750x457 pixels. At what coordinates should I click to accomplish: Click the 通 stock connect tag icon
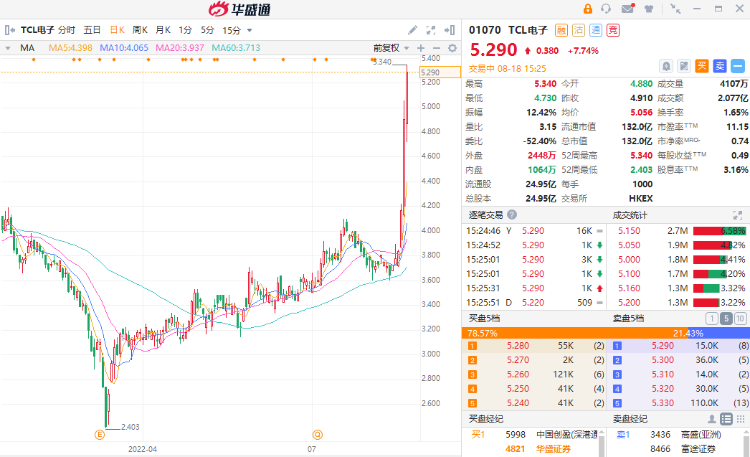pyautogui.click(x=595, y=30)
